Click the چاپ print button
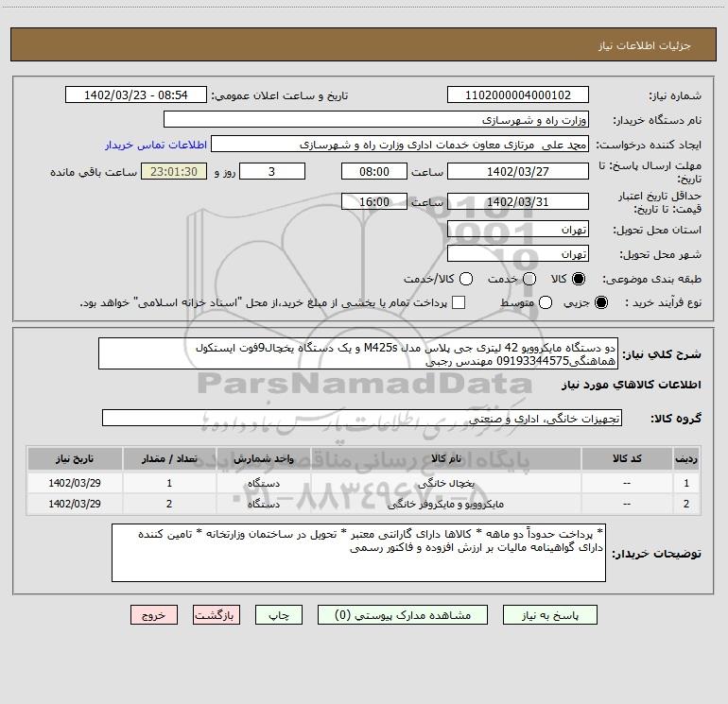The image size is (728, 704). tap(279, 615)
